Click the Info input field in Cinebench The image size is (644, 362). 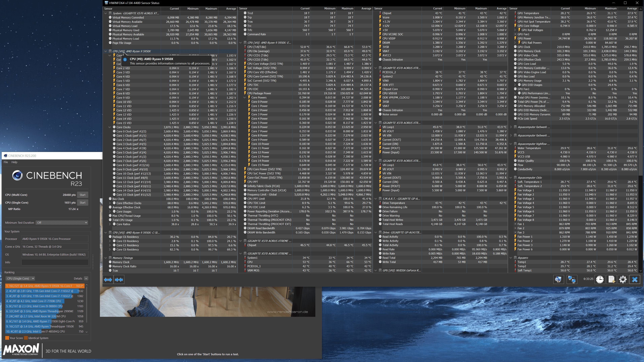pyautogui.click(x=55, y=262)
